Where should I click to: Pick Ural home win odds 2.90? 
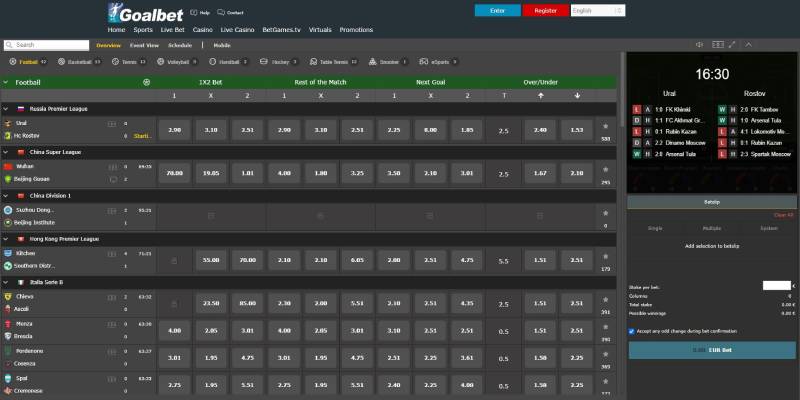(174, 130)
